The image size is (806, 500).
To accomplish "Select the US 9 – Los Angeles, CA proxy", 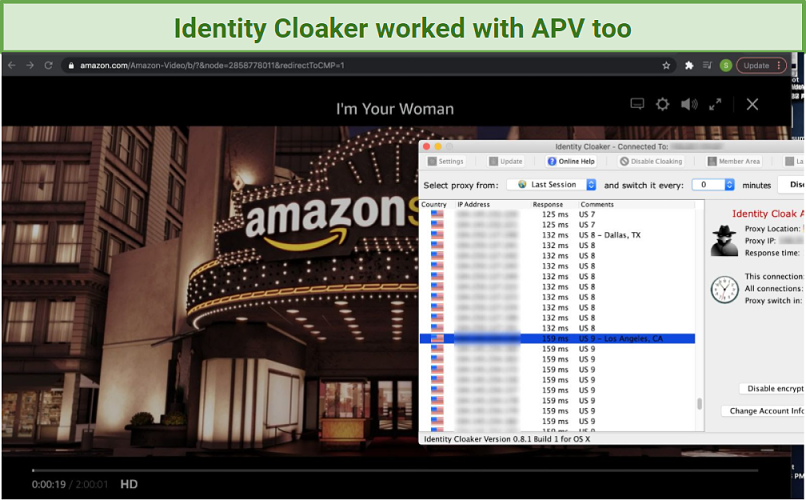I will click(x=557, y=339).
